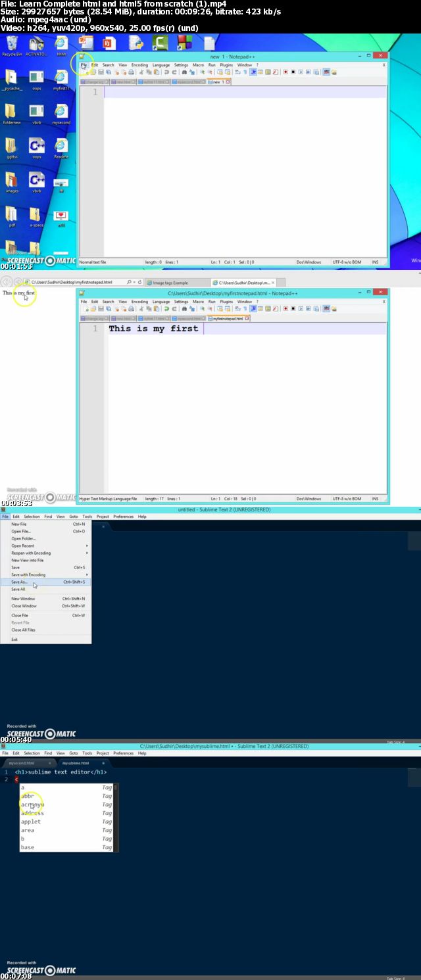Click macro Playback icon in myfirstnotepad.html Notepad++ toolbar
The height and width of the screenshot is (980, 421).
tap(301, 308)
